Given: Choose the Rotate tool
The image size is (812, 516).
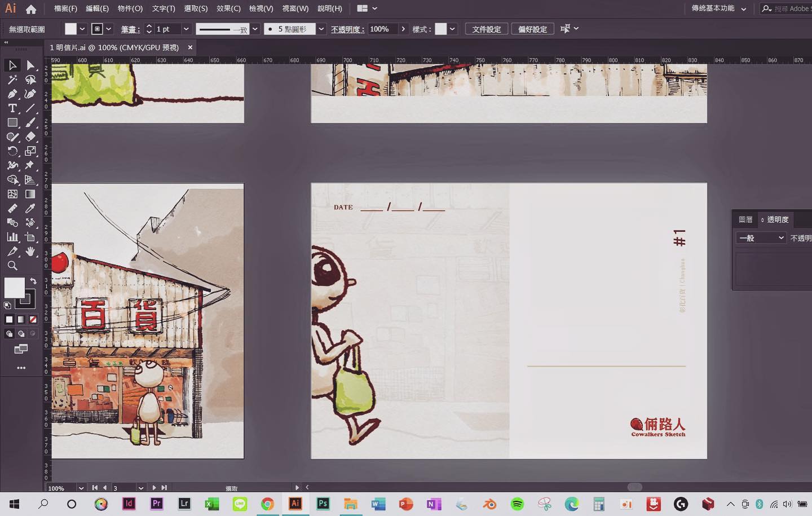Looking at the screenshot, I should click(12, 151).
